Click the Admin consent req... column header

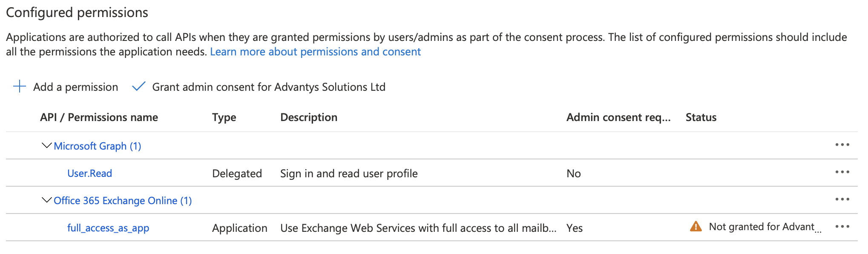[x=618, y=117]
